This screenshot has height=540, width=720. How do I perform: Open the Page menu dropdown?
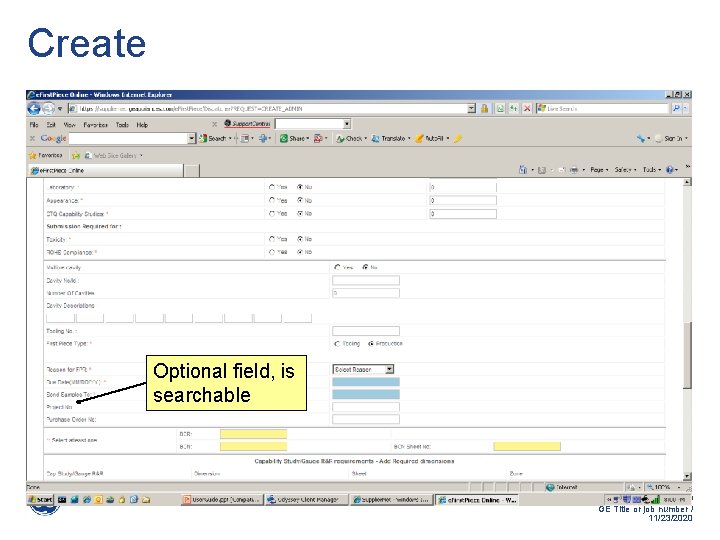tap(599, 170)
